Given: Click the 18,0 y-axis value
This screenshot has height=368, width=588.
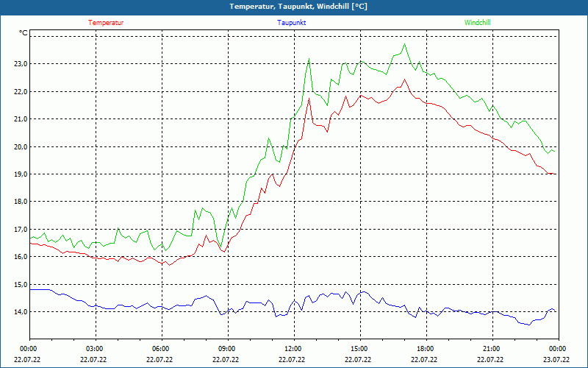Looking at the screenshot, I should click(20, 202).
